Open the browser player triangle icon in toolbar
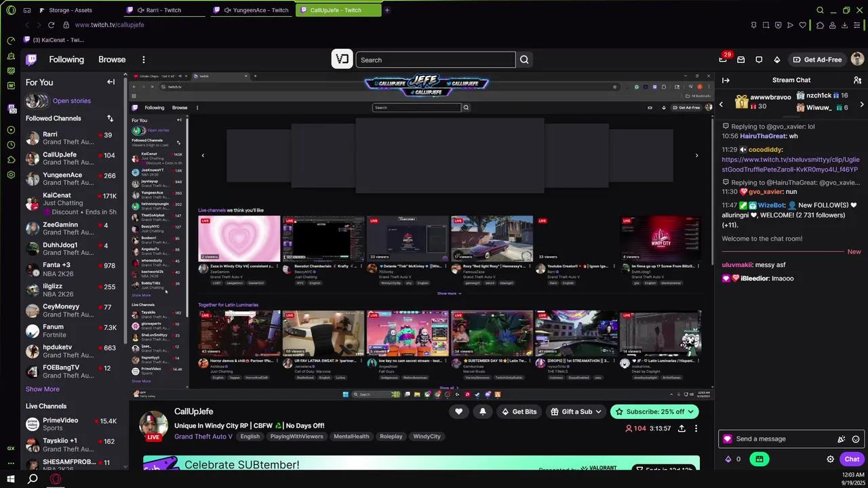The image size is (868, 488). click(791, 25)
